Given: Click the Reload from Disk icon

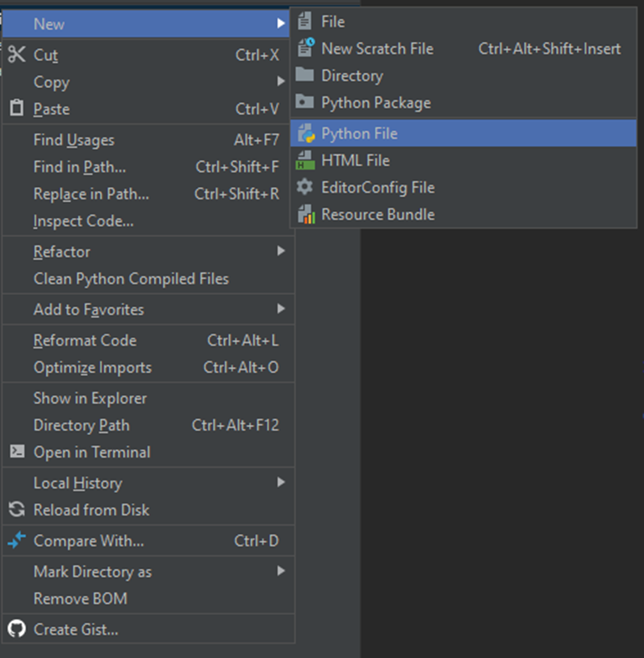Looking at the screenshot, I should [x=17, y=510].
